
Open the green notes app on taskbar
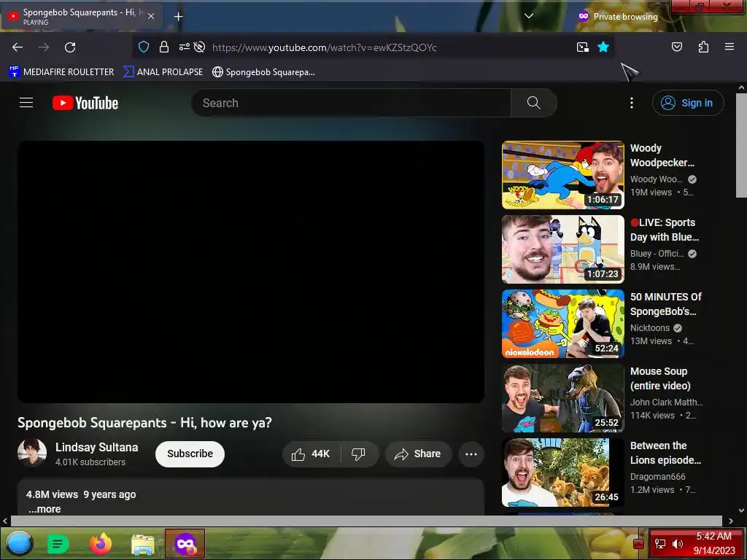(x=58, y=544)
